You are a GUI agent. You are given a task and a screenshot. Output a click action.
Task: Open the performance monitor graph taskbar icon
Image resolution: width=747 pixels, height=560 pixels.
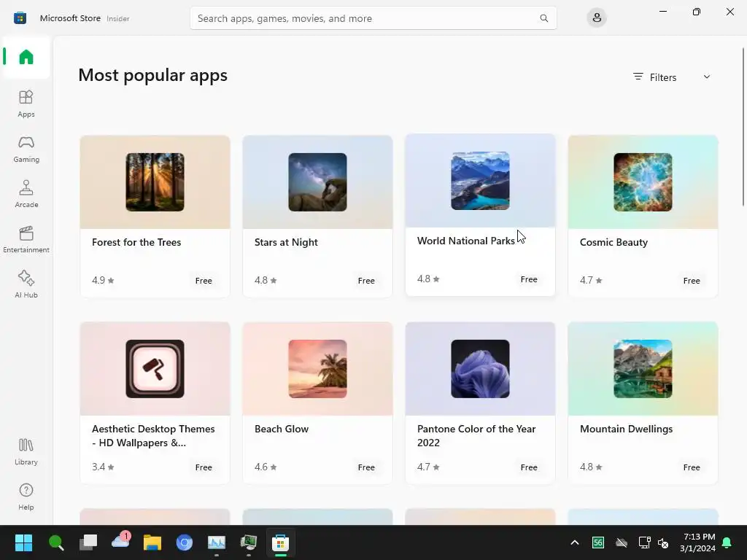tap(217, 542)
